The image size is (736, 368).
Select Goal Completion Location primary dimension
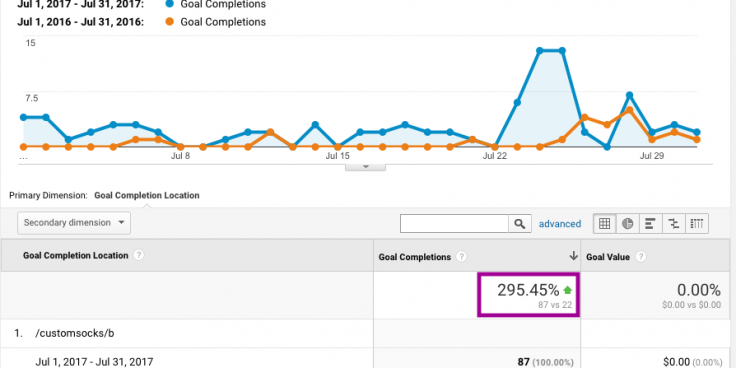(x=146, y=195)
